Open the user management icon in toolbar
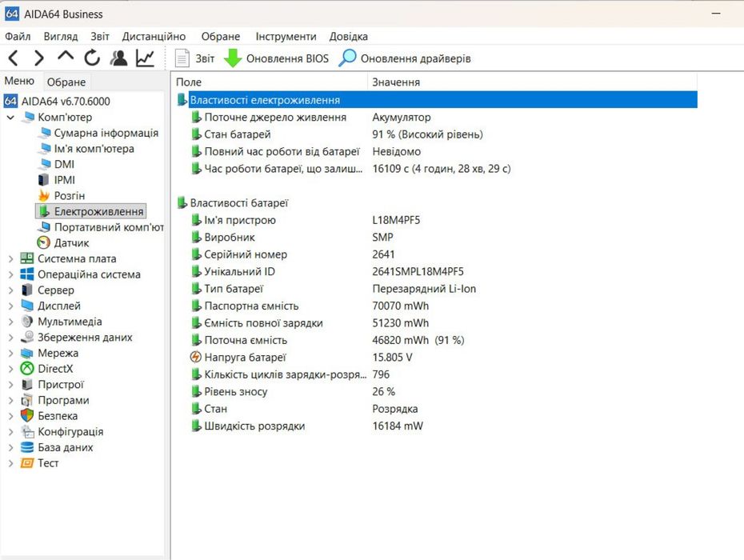The image size is (744, 560). tap(118, 58)
